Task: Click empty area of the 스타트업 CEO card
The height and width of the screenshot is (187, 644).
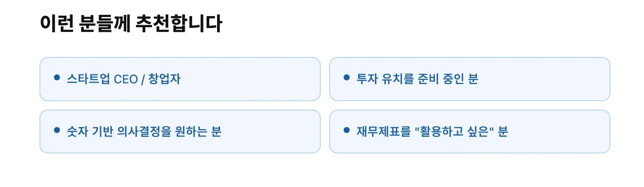Action: tap(255, 79)
